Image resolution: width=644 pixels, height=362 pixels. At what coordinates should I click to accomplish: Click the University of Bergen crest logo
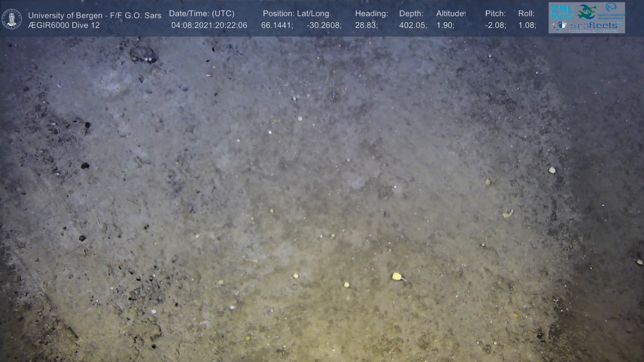[12, 19]
